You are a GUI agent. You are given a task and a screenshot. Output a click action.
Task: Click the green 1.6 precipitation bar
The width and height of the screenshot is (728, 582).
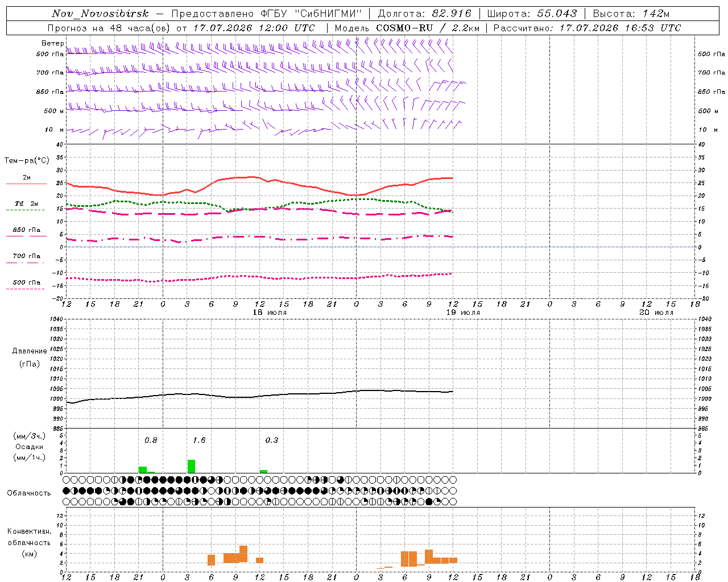[191, 466]
